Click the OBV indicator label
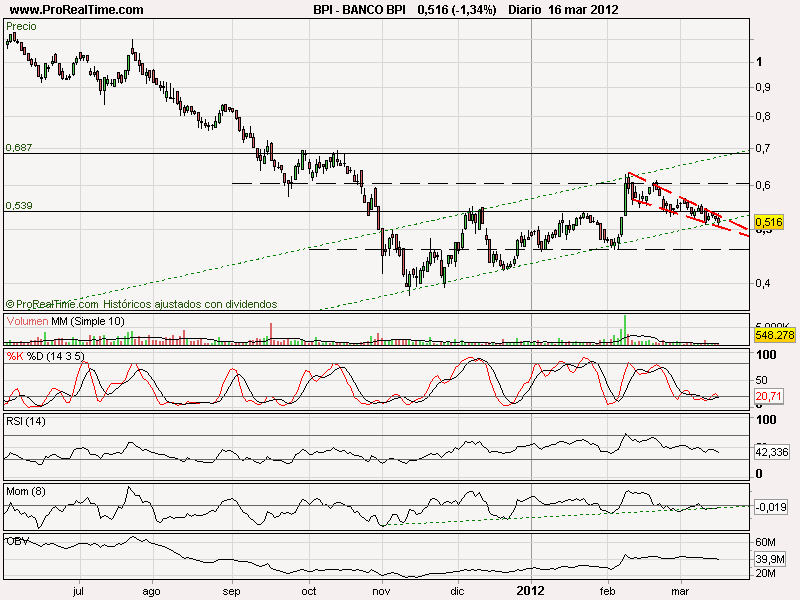Image resolution: width=800 pixels, height=600 pixels. [17, 541]
